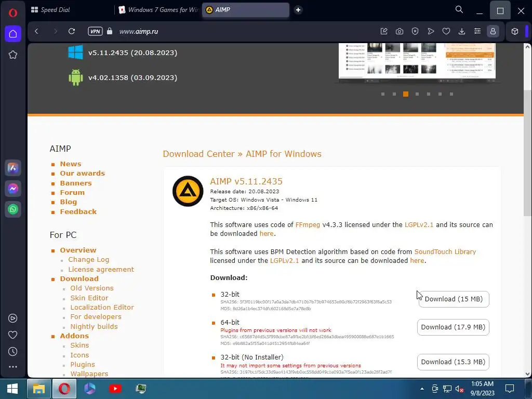Open the profile account icon
532x399 pixels.
(x=493, y=31)
